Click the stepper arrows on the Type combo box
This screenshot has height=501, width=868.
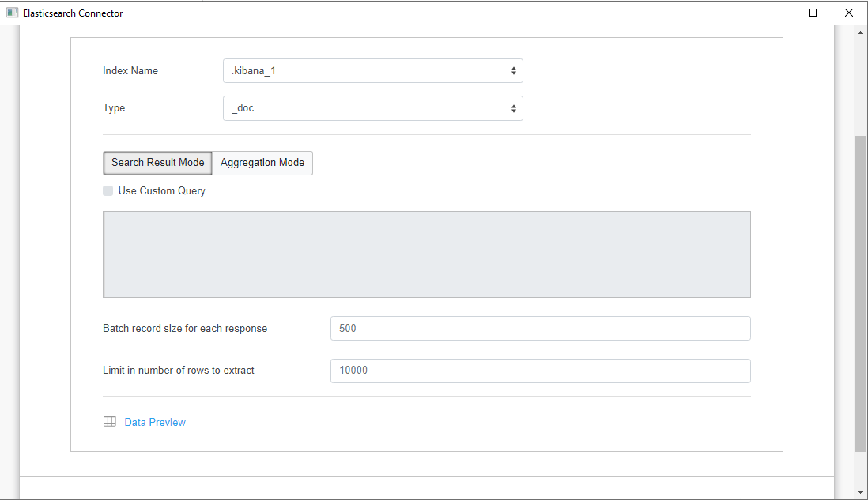(513, 107)
